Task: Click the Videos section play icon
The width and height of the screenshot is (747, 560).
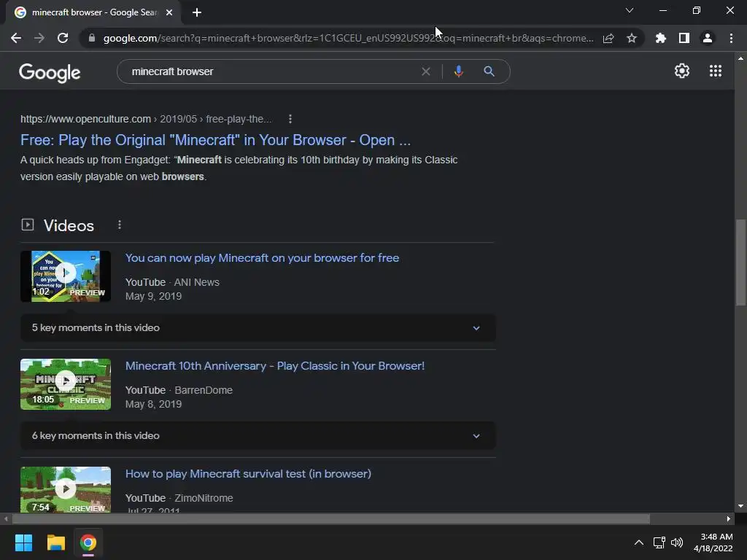Action: tap(28, 225)
